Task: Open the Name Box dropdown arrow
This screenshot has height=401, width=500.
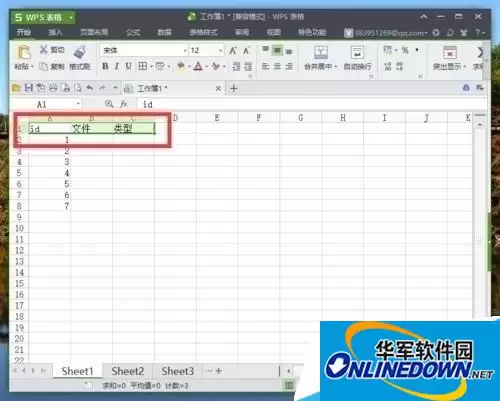Action: [x=78, y=104]
